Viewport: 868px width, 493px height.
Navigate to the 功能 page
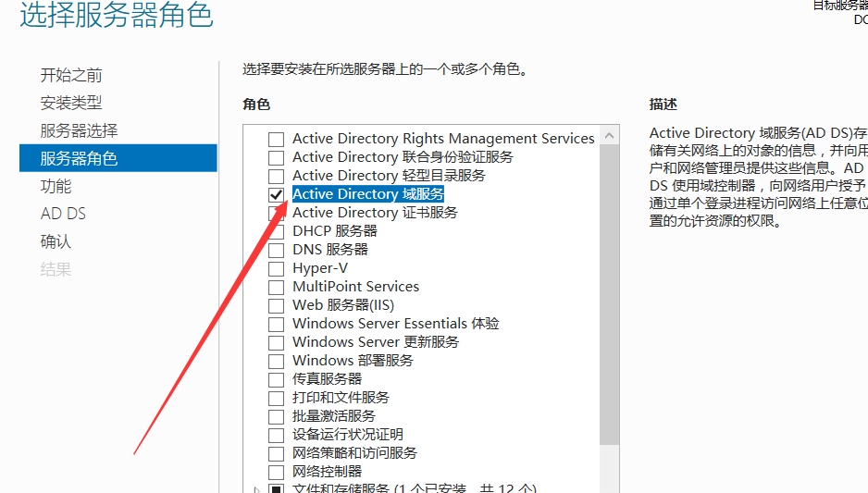56,186
